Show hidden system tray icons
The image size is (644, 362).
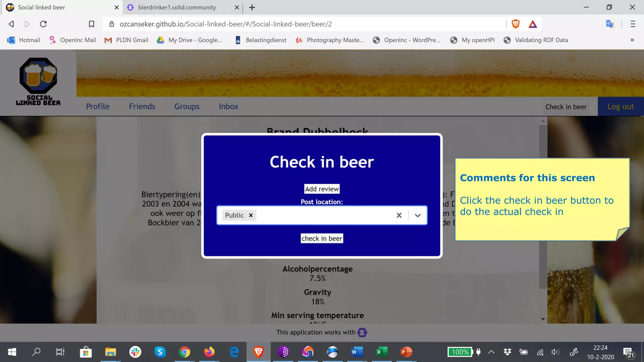tap(491, 352)
